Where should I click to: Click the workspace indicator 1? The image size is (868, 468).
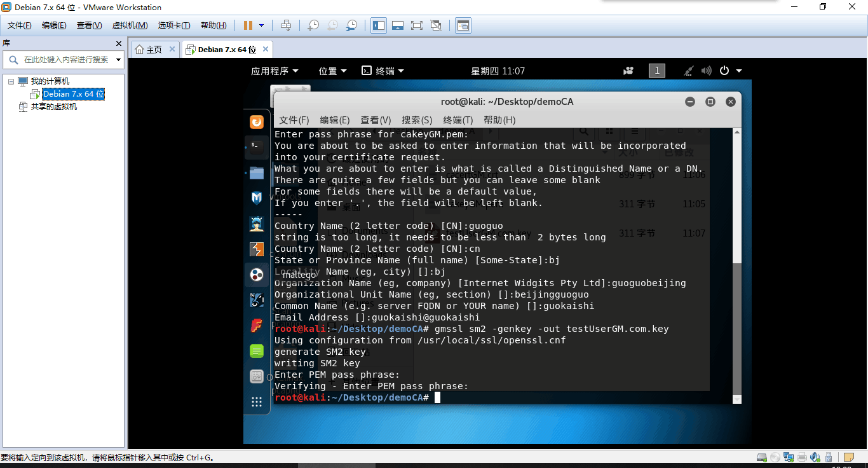[657, 71]
